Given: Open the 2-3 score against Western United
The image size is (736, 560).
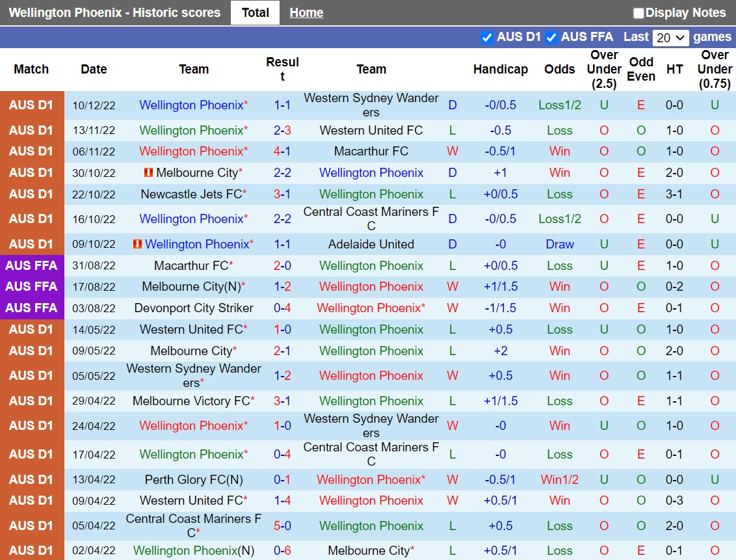Looking at the screenshot, I should (282, 130).
